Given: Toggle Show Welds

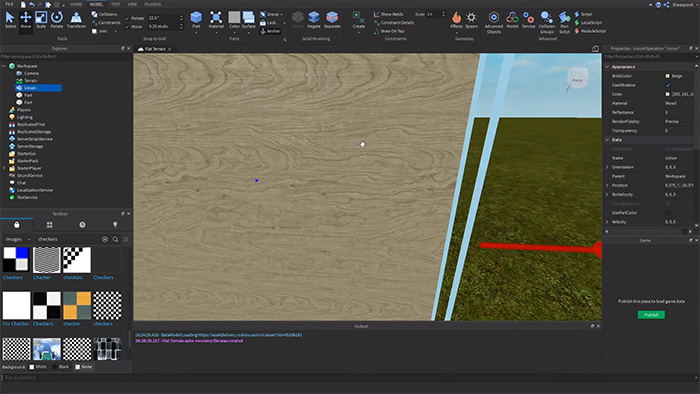Looking at the screenshot, I should pos(388,14).
